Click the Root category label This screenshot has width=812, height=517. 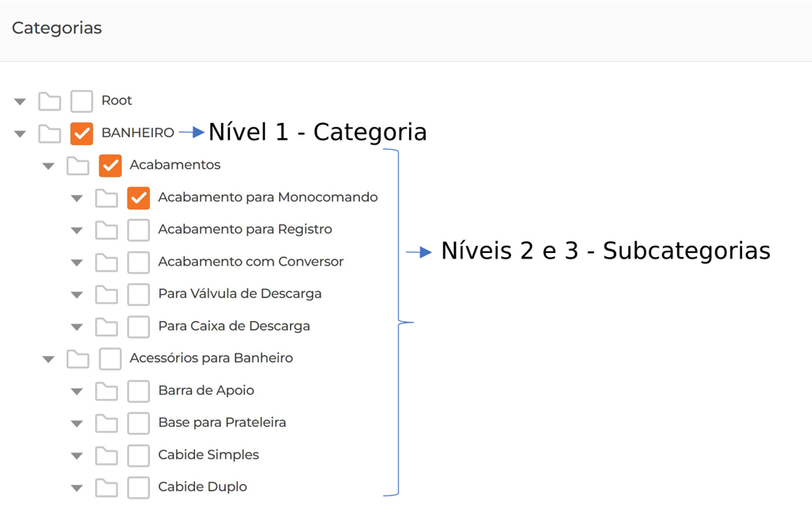click(x=117, y=101)
